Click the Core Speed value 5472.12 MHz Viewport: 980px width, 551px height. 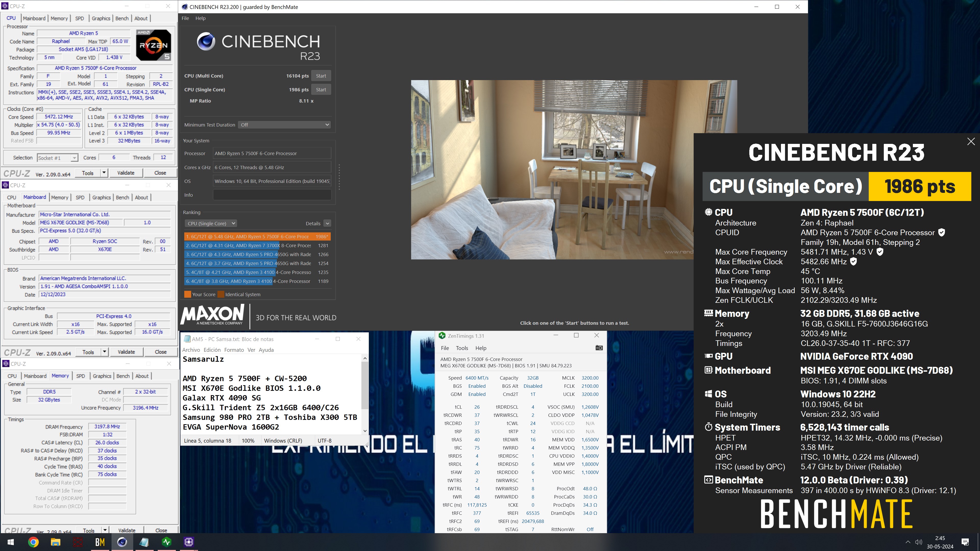pyautogui.click(x=59, y=117)
